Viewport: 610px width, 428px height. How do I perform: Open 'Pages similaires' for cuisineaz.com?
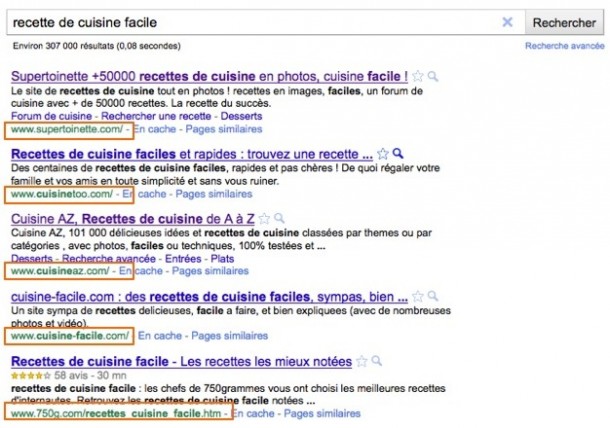(210, 271)
